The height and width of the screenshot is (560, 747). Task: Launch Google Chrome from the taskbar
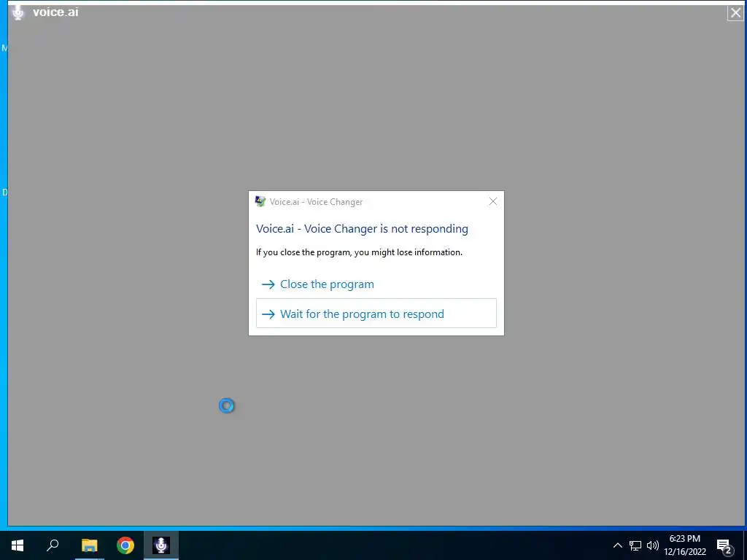pos(125,545)
